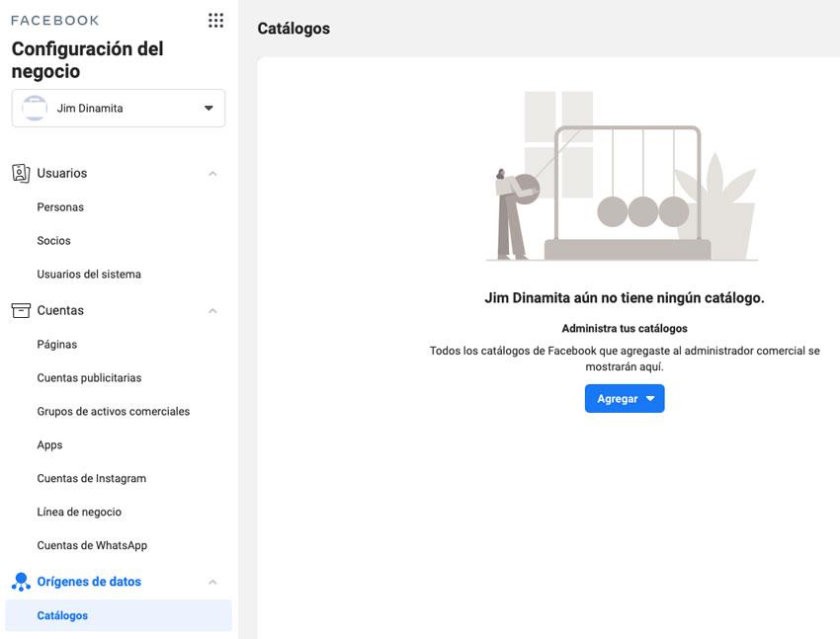Click the Cuentas archive box icon
The image size is (840, 639).
[x=21, y=310]
